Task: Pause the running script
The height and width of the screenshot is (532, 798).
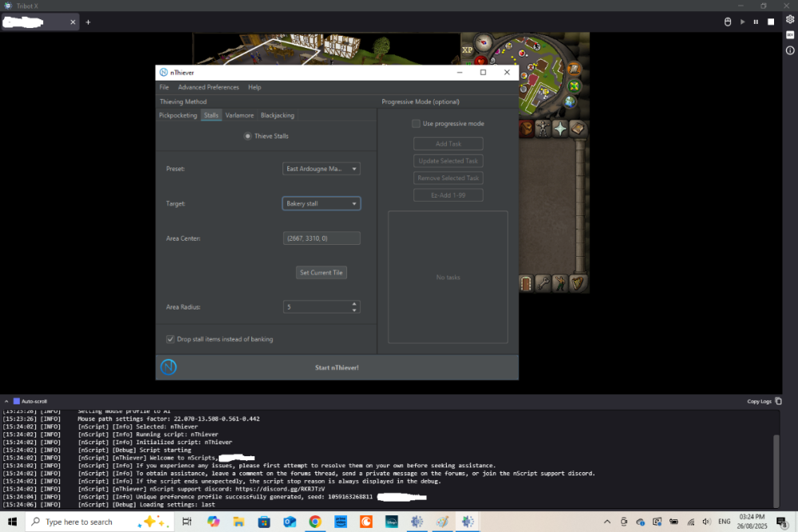Action: [757, 22]
